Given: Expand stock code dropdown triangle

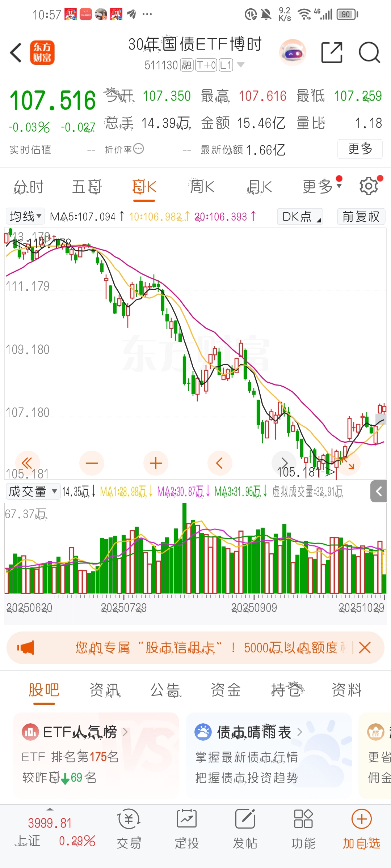Looking at the screenshot, I should [240, 65].
